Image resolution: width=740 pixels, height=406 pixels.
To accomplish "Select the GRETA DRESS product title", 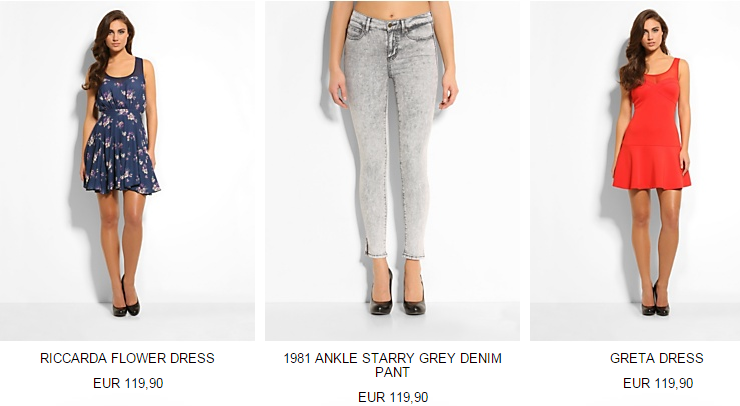I will coord(657,358).
